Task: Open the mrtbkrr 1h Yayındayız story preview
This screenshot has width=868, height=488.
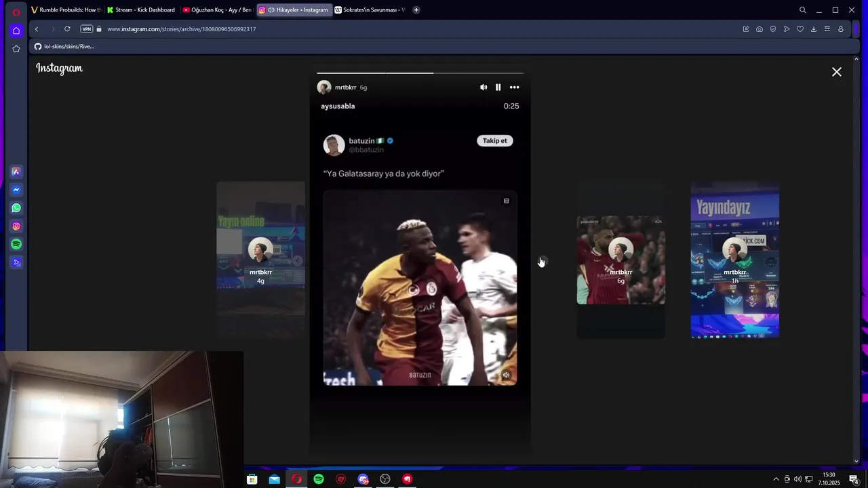Action: click(x=735, y=260)
